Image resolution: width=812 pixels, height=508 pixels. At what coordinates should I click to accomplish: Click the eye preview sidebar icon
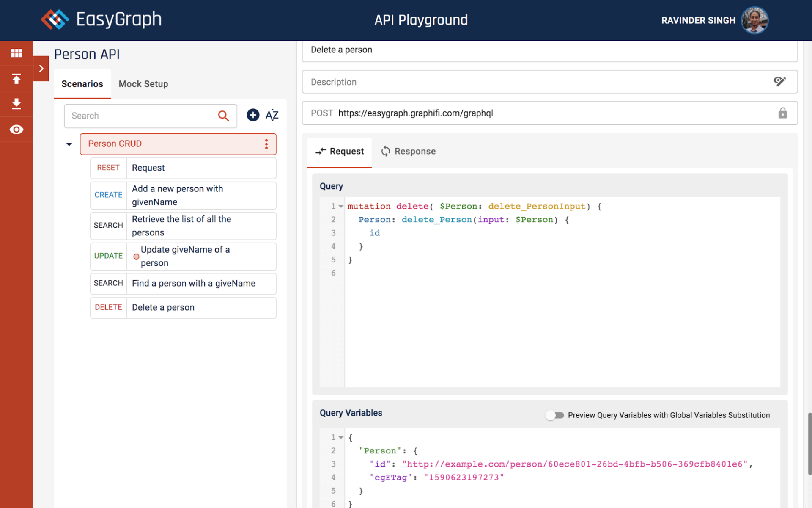click(16, 130)
